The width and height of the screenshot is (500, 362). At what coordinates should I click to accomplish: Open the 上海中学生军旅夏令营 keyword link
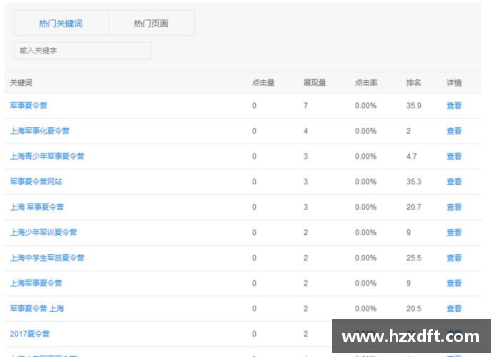click(x=47, y=258)
